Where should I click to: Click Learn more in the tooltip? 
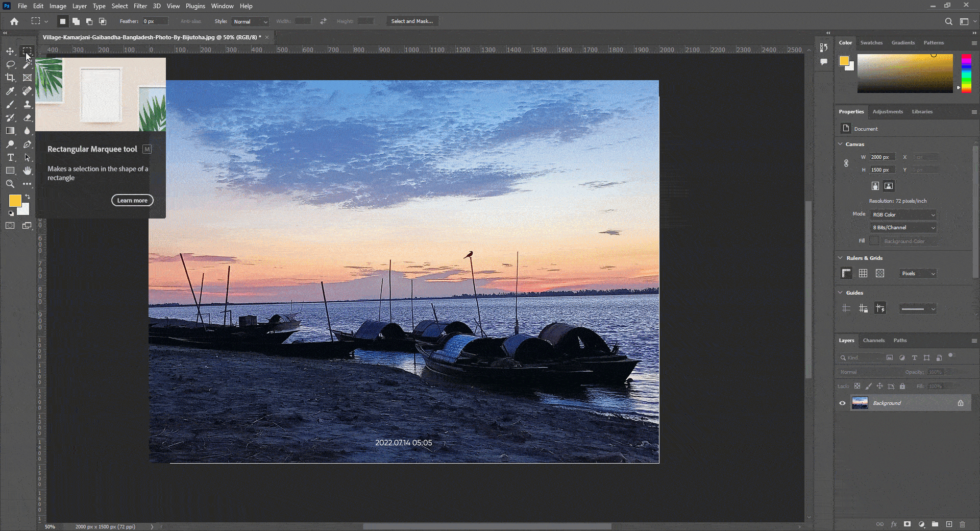click(x=132, y=200)
